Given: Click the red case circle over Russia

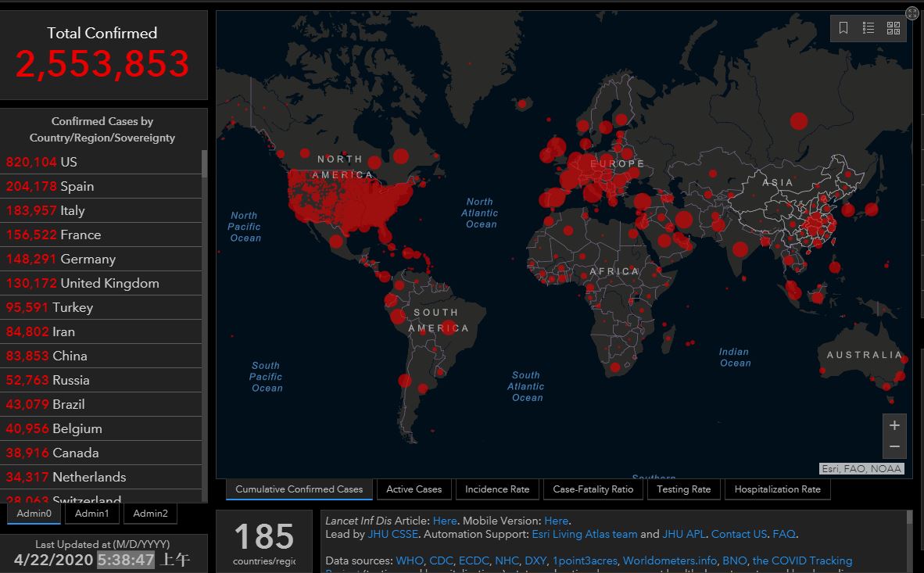Looking at the screenshot, I should click(798, 121).
